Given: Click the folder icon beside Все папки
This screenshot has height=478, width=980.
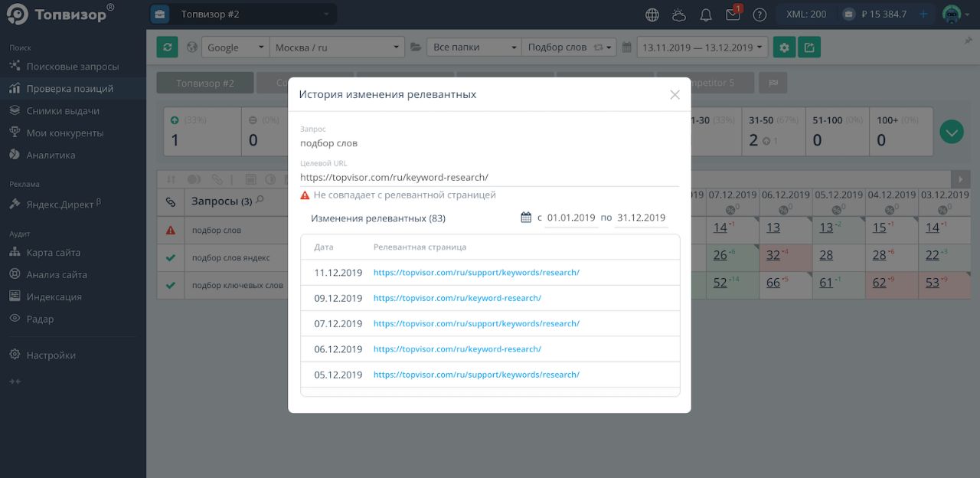Looking at the screenshot, I should 416,47.
